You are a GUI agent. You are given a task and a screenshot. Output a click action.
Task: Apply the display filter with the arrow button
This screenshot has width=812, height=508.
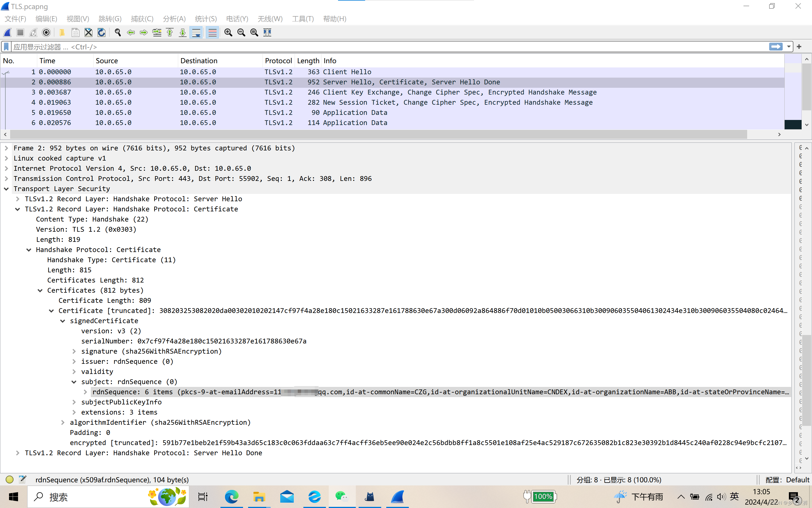[x=776, y=47]
